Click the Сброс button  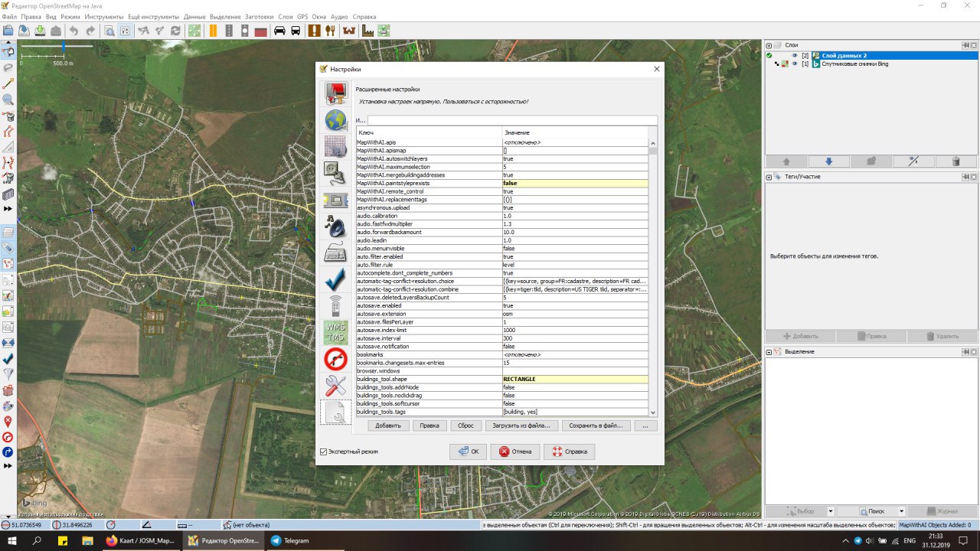click(x=465, y=425)
